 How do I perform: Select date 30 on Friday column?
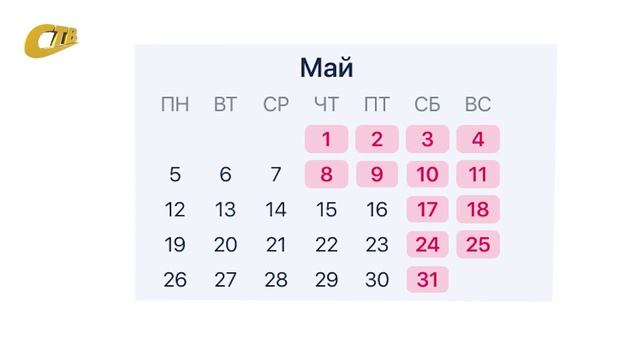pyautogui.click(x=377, y=280)
